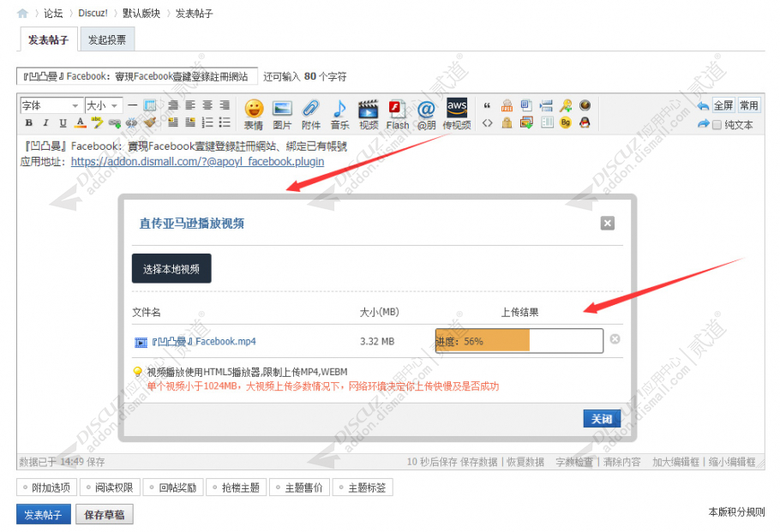Select the 发表帖子 tab

pyautogui.click(x=47, y=39)
